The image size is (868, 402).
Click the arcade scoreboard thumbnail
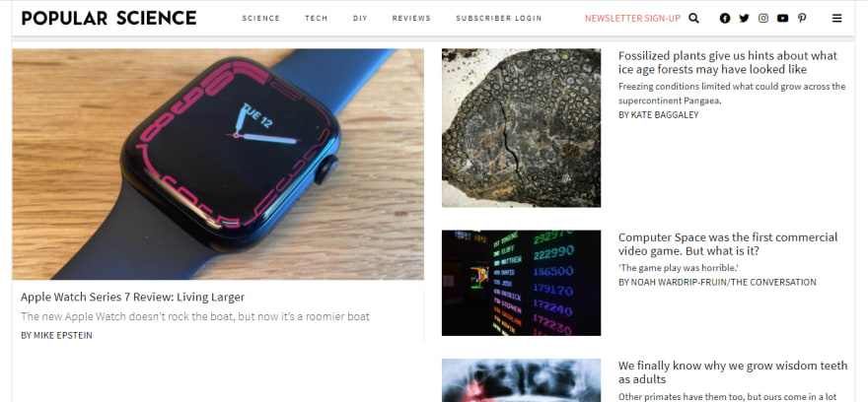521,283
